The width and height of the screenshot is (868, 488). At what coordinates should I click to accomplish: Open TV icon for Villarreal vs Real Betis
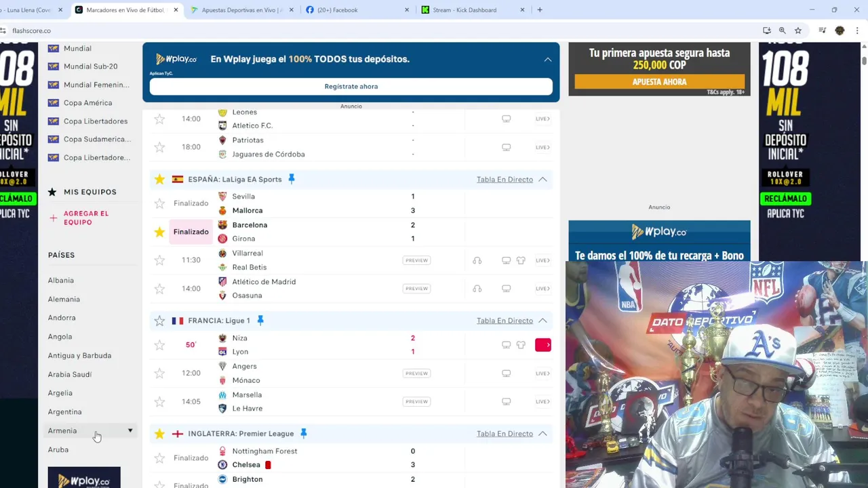pyautogui.click(x=506, y=260)
